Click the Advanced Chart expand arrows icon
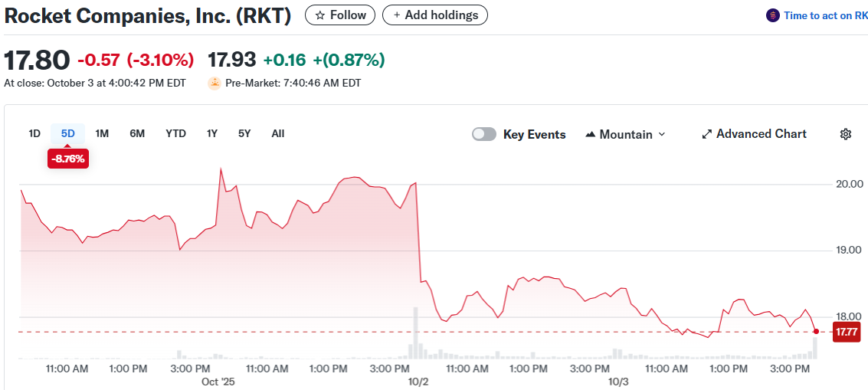Screen dimensions: 868x390 [x=706, y=134]
